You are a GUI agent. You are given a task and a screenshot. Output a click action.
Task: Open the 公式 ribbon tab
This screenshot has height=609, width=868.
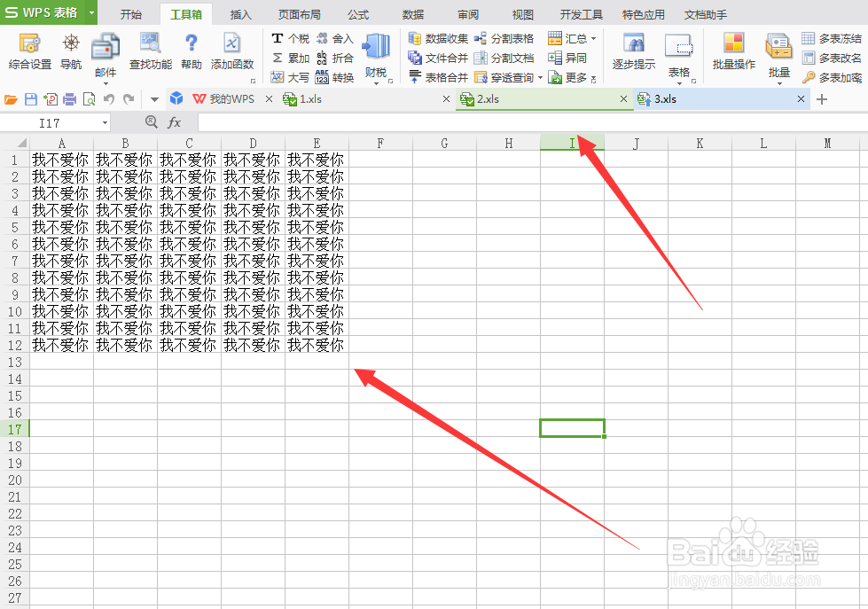[358, 14]
